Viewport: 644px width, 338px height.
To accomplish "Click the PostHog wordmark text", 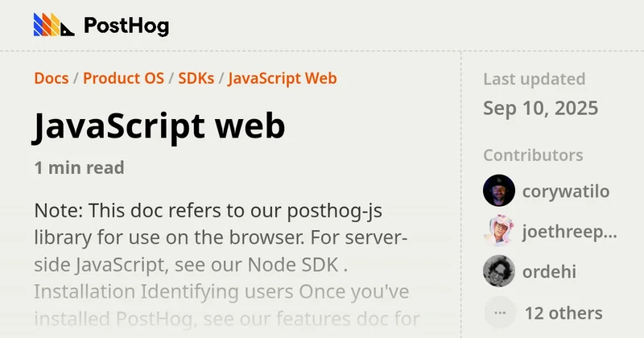I will [126, 26].
